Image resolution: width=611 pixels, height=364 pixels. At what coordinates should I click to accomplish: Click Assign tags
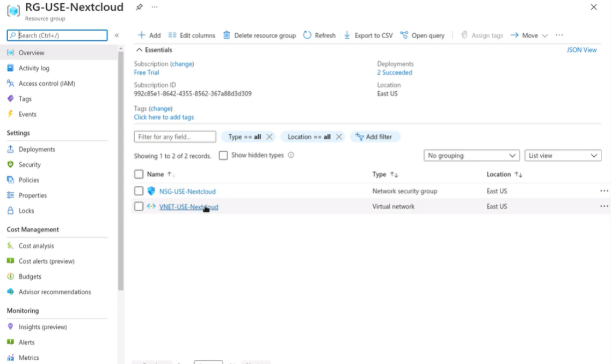(482, 35)
